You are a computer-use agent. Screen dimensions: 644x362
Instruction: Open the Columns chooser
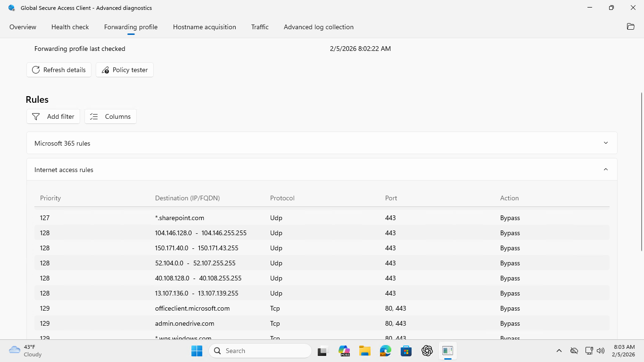(x=110, y=116)
